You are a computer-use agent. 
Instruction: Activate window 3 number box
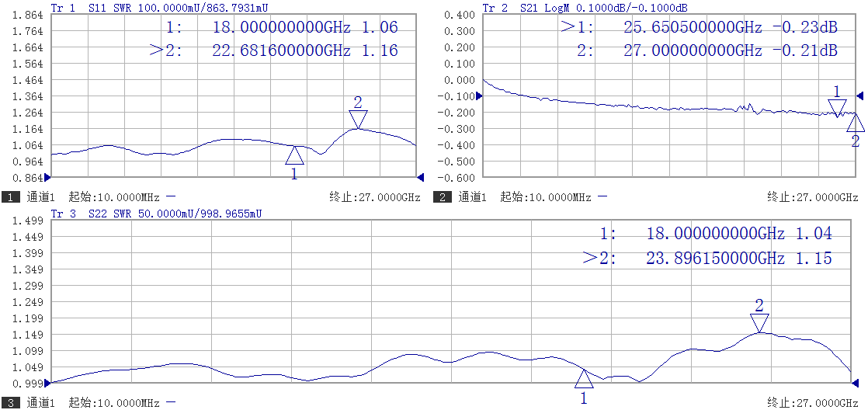[x=12, y=402]
